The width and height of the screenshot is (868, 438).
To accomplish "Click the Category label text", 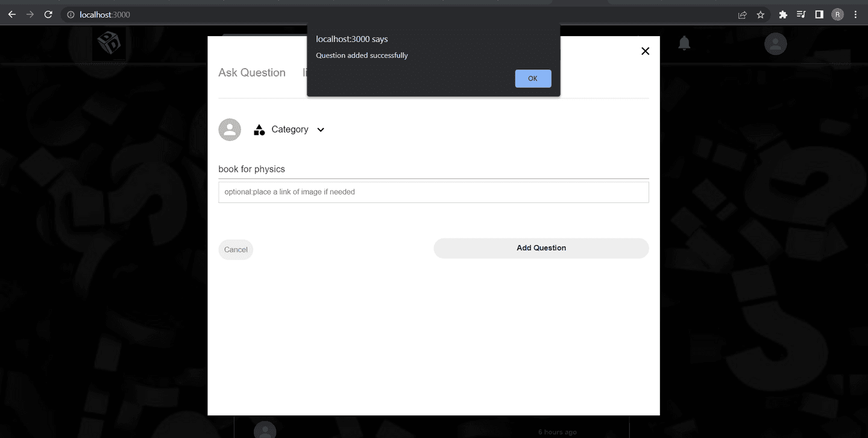I will [x=290, y=130].
